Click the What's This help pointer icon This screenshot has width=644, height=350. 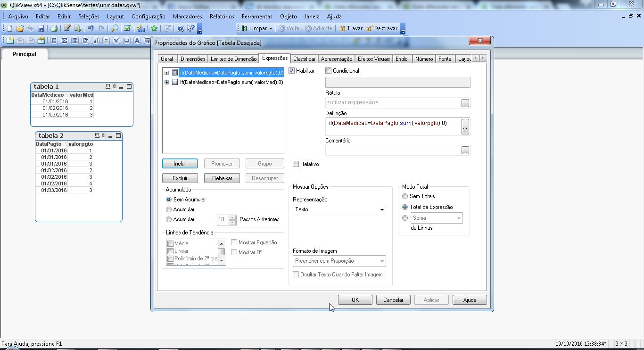[x=190, y=28]
